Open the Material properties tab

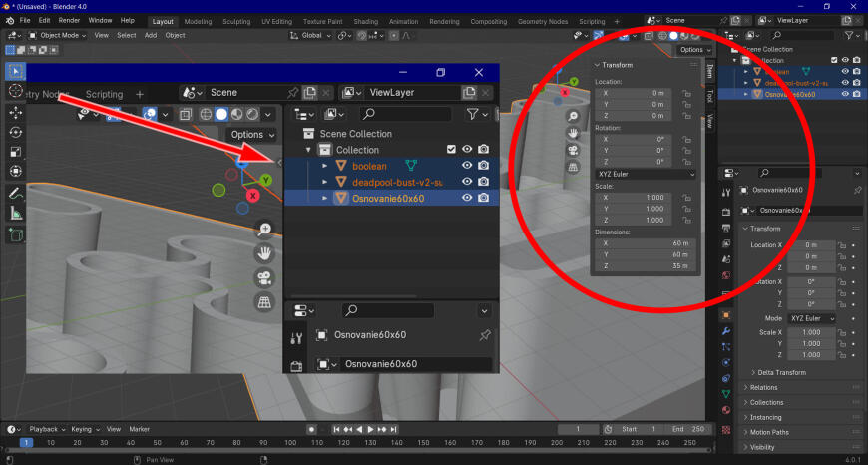pos(727,410)
